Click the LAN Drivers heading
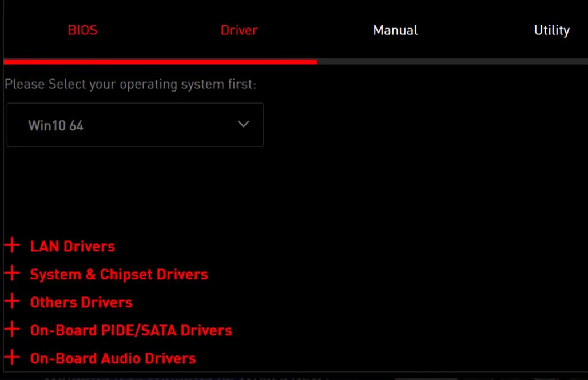This screenshot has height=380, width=588. click(73, 247)
